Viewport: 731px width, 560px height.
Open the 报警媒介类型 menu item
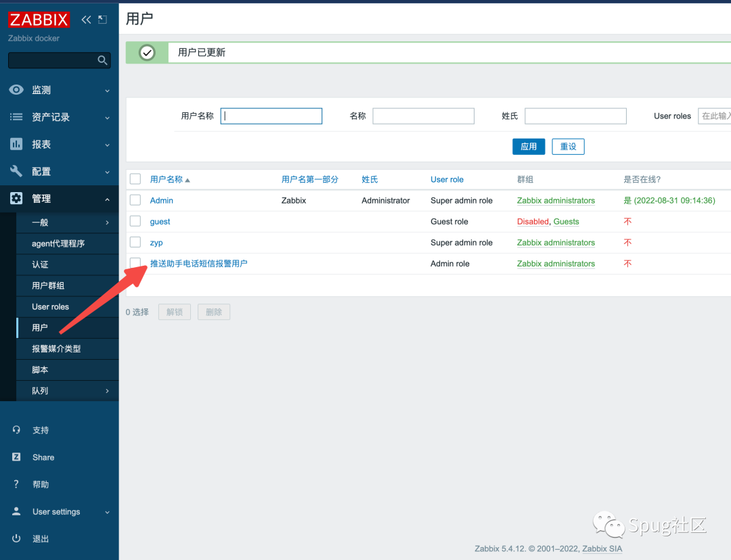click(68, 348)
